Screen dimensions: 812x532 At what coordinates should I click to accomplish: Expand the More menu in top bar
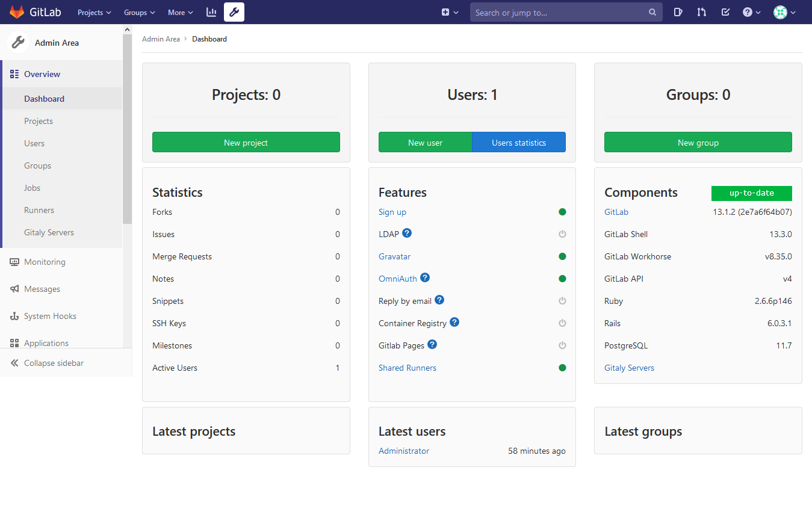click(180, 11)
